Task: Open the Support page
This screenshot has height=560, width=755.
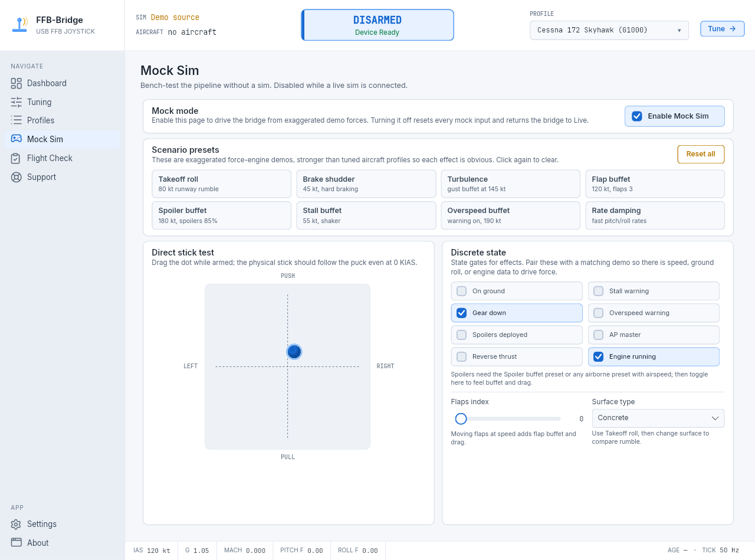Action: [x=62, y=177]
